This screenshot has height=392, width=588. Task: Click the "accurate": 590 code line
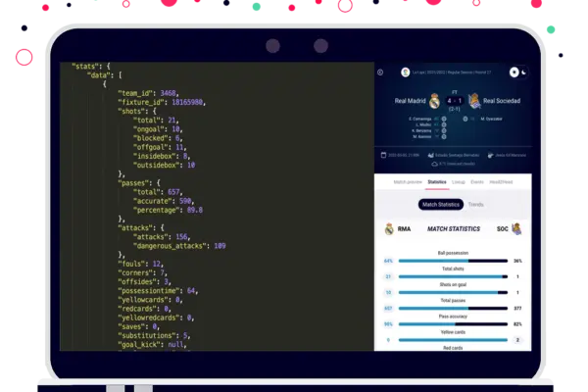click(164, 201)
